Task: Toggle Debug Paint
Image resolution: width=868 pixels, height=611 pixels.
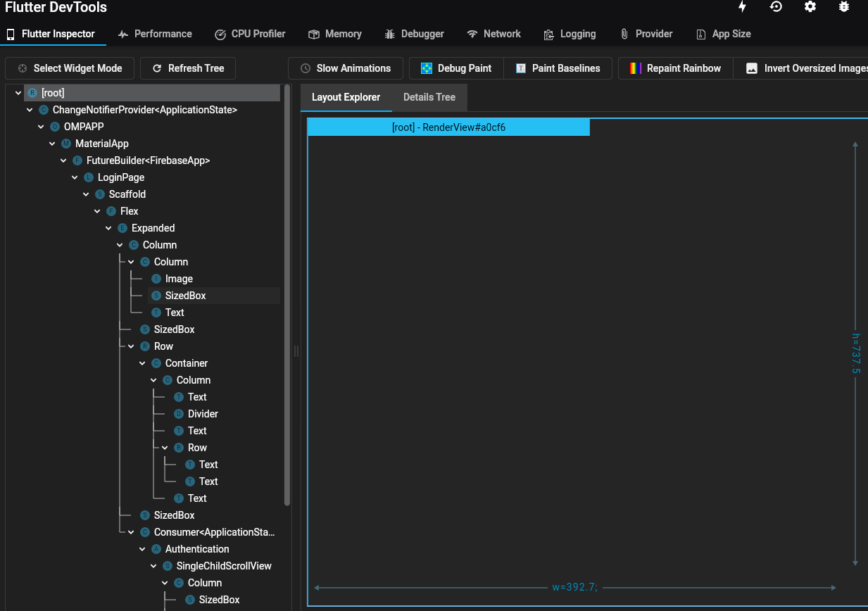Action: pos(456,68)
